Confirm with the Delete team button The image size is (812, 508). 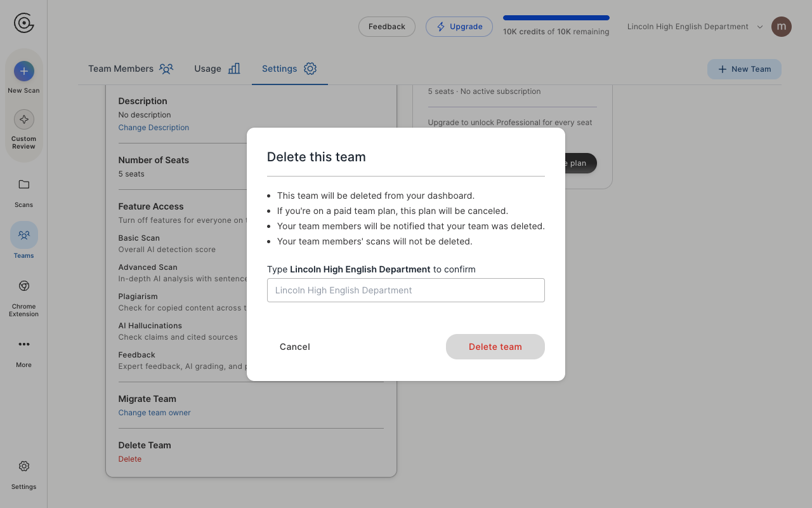click(495, 347)
